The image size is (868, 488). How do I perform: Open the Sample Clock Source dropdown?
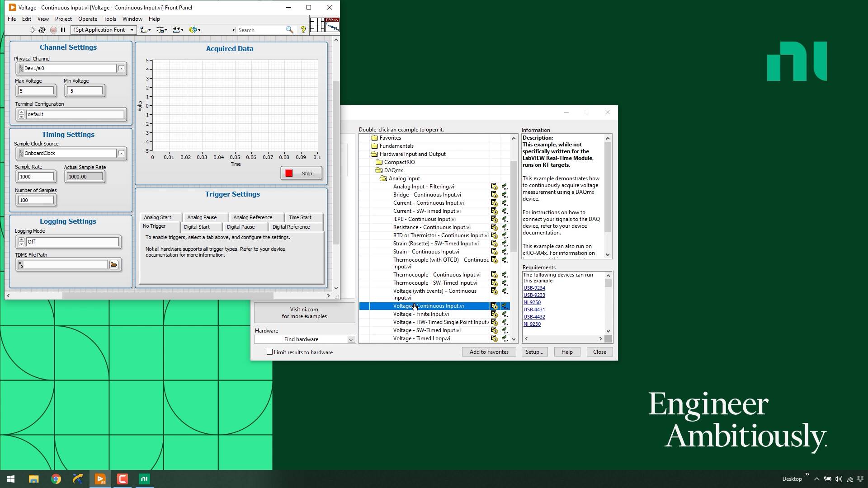point(121,154)
